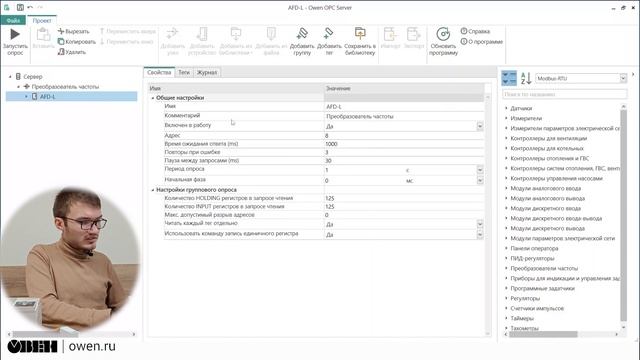Update software with Обновить программу
The height and width of the screenshot is (360, 640).
coord(443,41)
